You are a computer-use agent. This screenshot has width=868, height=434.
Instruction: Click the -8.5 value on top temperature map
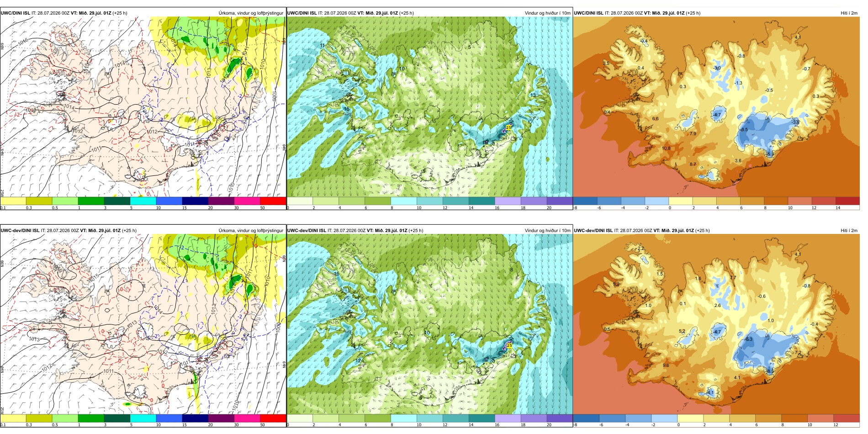pyautogui.click(x=744, y=130)
